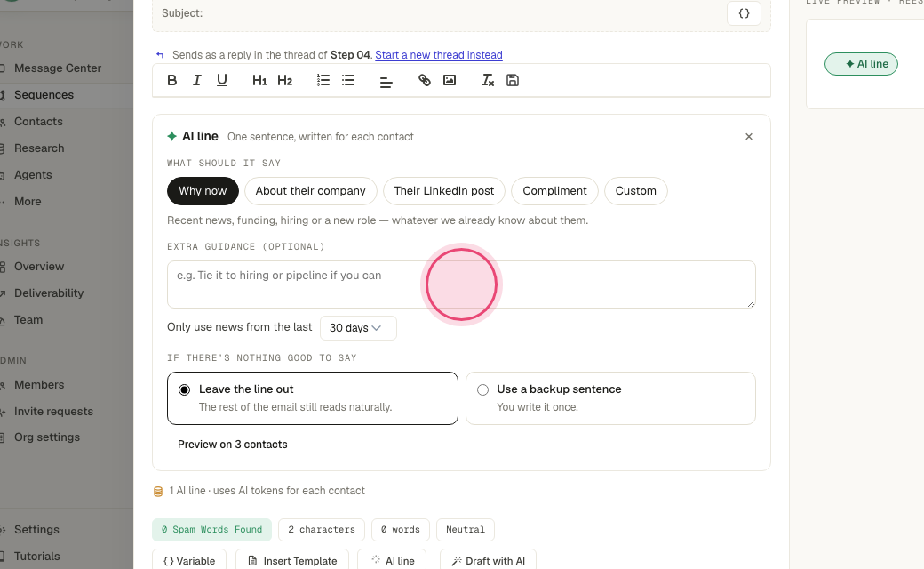Insert a hyperlink with the link icon
Screen dimensions: 924x569
(x=425, y=80)
